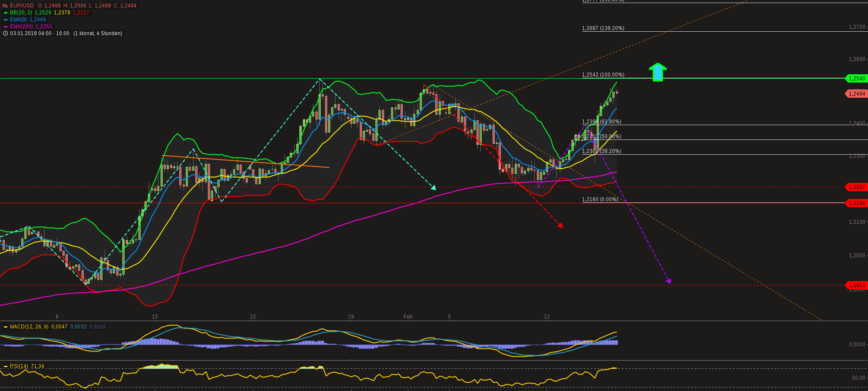
Task: Click the 1,2100 price axis label
Action: (x=857, y=222)
